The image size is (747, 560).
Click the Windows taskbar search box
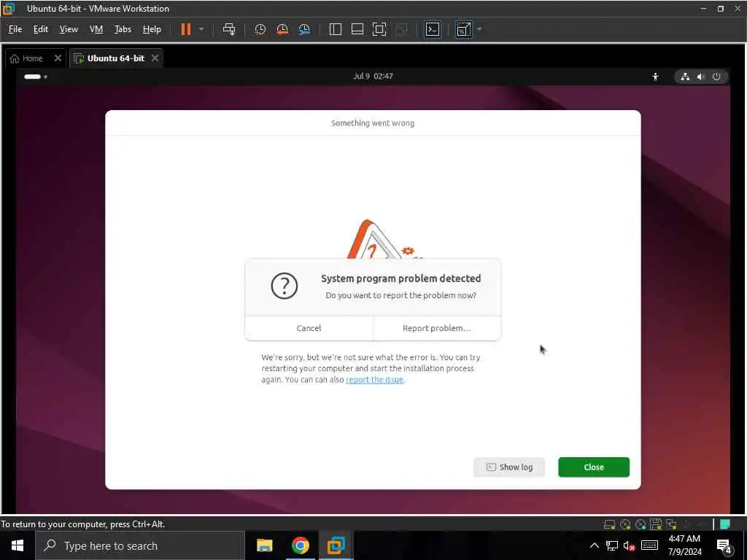140,545
